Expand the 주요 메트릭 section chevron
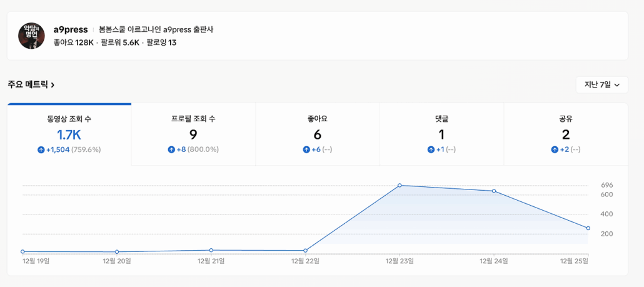Image resolution: width=644 pixels, height=287 pixels. 53,84
